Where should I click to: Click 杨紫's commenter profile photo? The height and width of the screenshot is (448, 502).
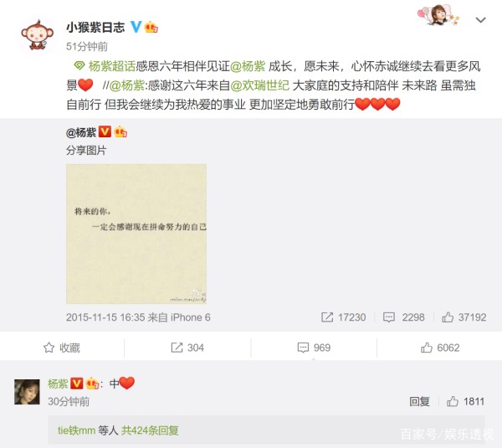[28, 392]
